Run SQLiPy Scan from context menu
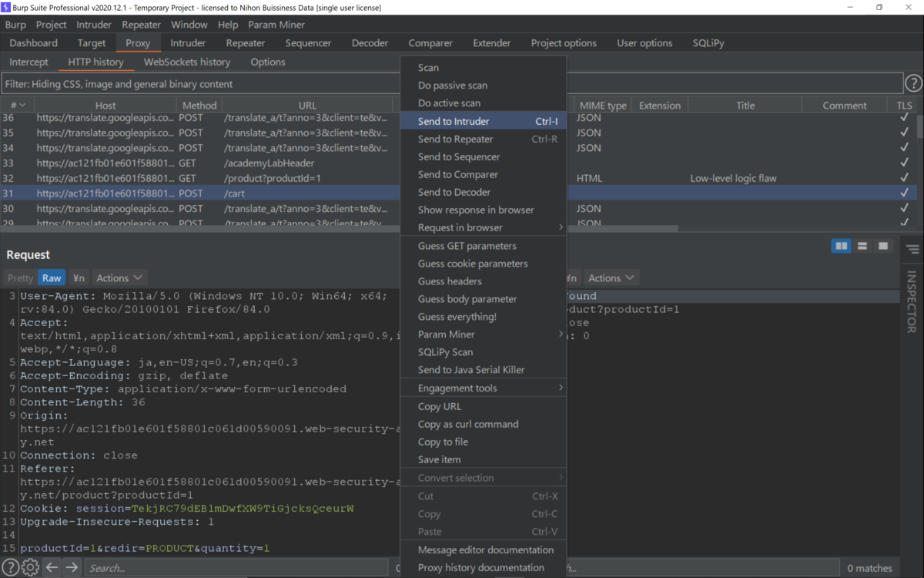Viewport: 924px width, 578px height. coord(484,352)
